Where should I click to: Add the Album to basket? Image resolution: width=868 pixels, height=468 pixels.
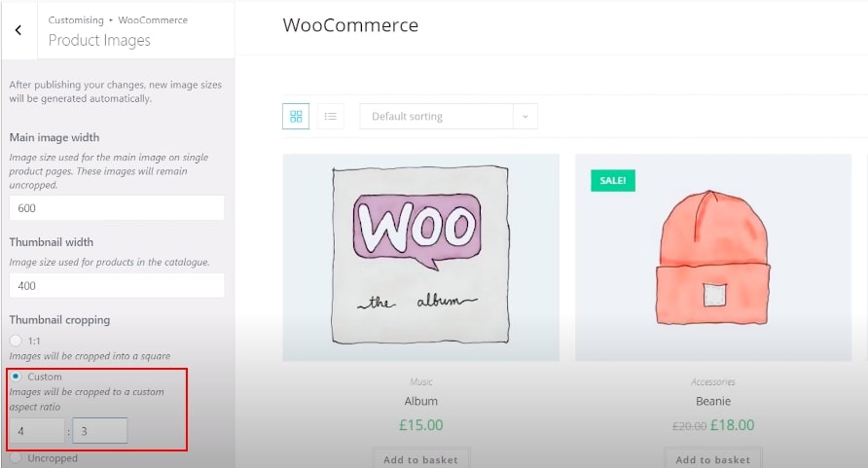point(420,459)
